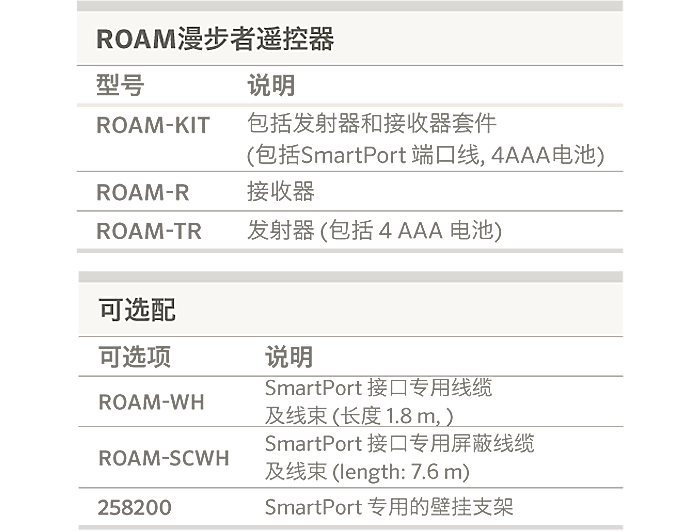Select the ROAM-WH option cell
Screen dimensions: 700x531
click(151, 402)
